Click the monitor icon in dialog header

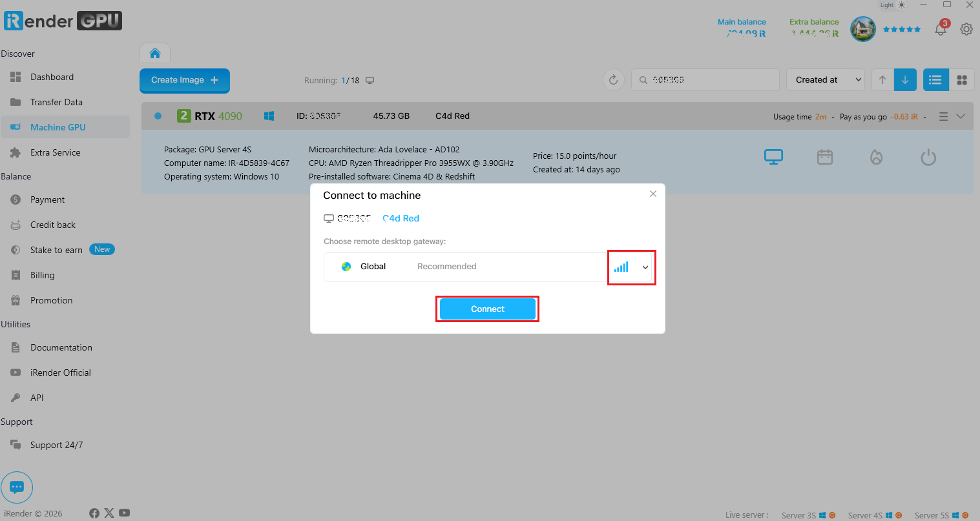click(329, 218)
